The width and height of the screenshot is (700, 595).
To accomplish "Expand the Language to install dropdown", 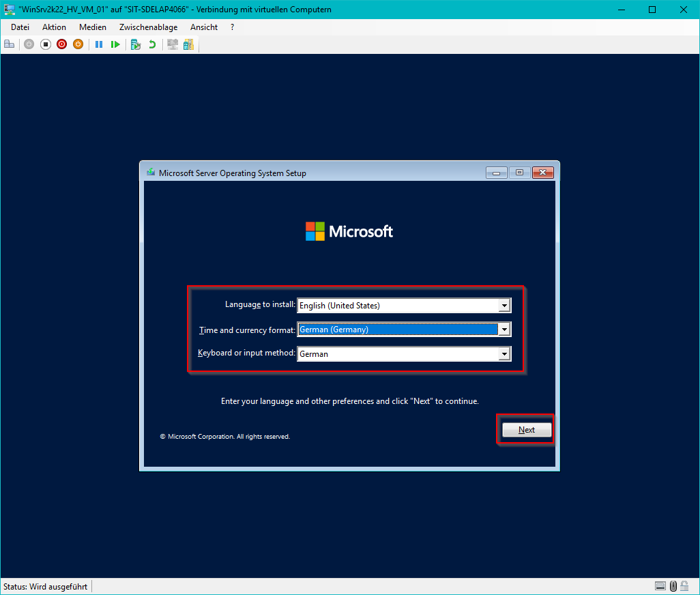I will tap(504, 306).
